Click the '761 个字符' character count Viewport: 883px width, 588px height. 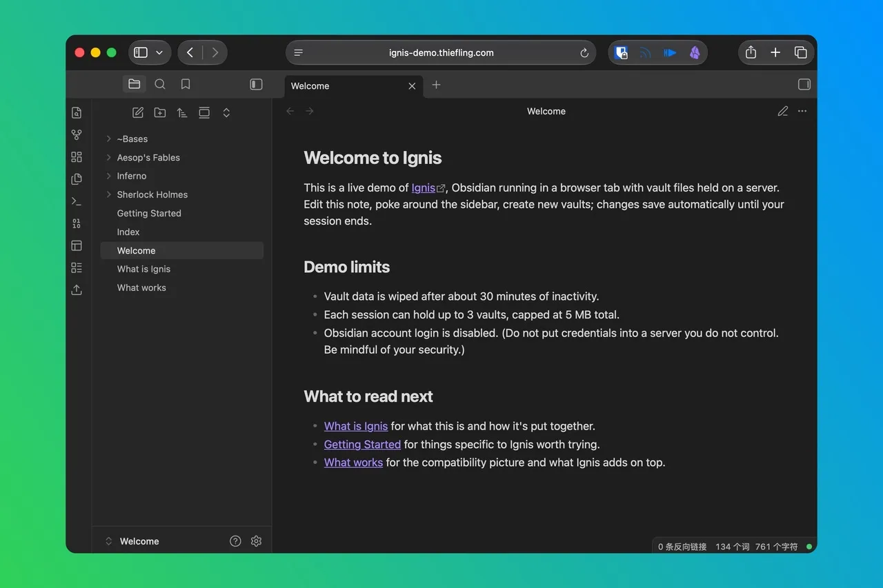point(776,547)
